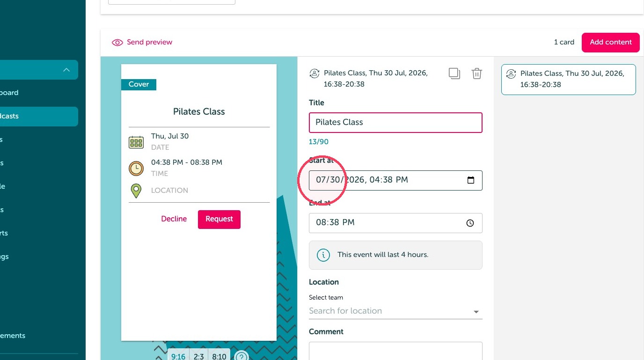Image resolution: width=644 pixels, height=360 pixels.
Task: Click the Add content button
Action: [610, 42]
